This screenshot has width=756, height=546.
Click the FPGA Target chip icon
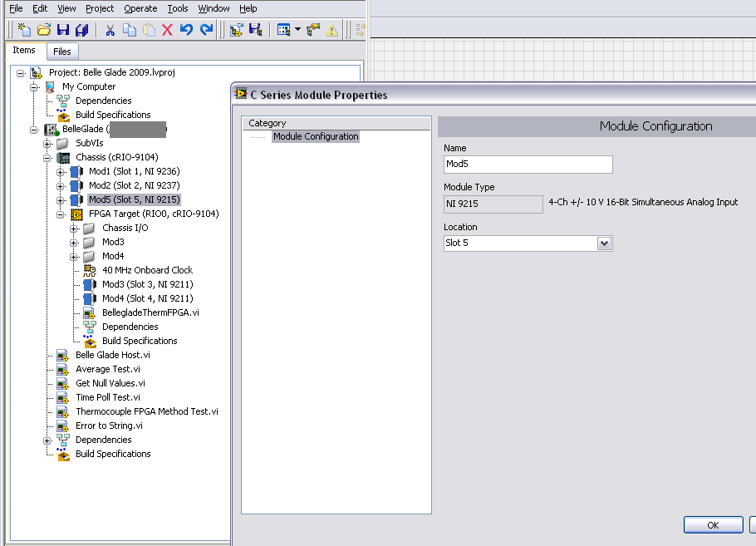pyautogui.click(x=76, y=214)
